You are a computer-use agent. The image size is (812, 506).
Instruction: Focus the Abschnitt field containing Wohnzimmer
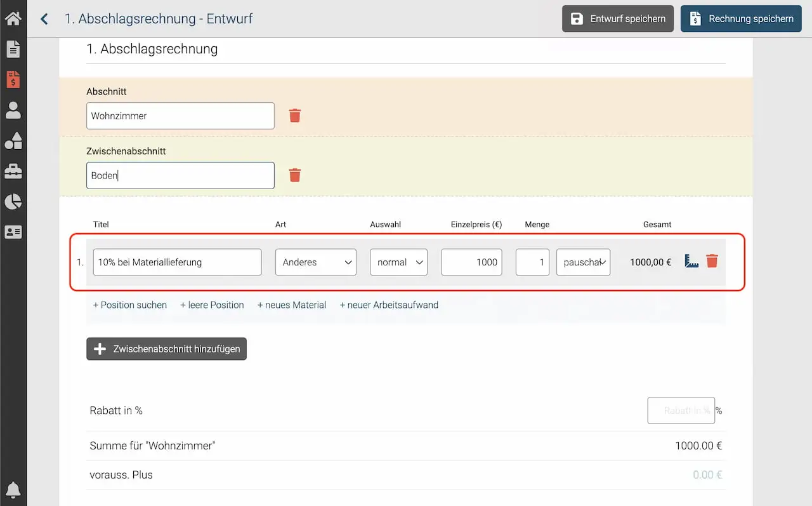[x=181, y=116]
